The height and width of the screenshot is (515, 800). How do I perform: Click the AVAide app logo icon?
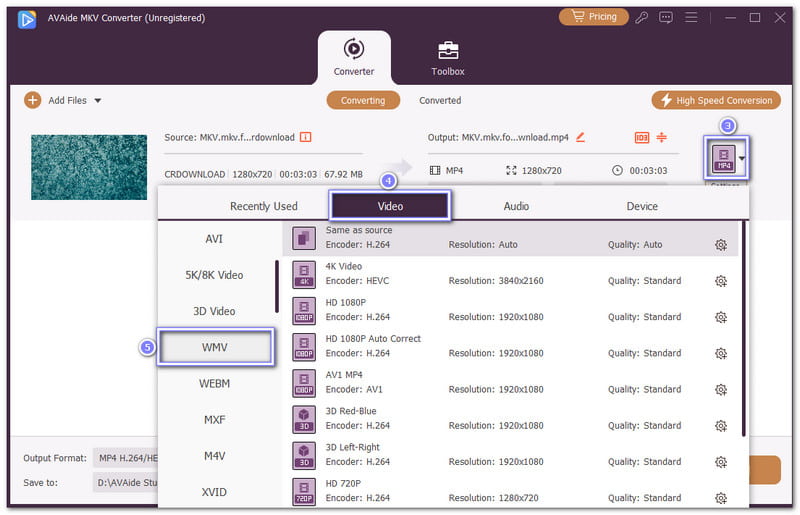pyautogui.click(x=27, y=19)
